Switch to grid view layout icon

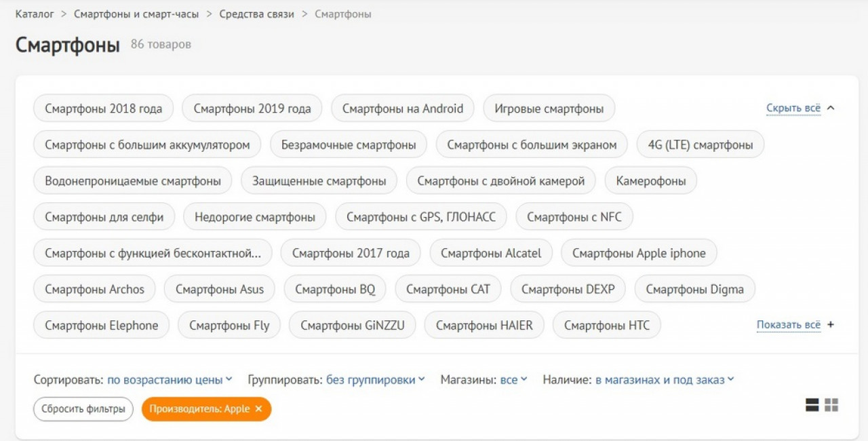tap(831, 405)
